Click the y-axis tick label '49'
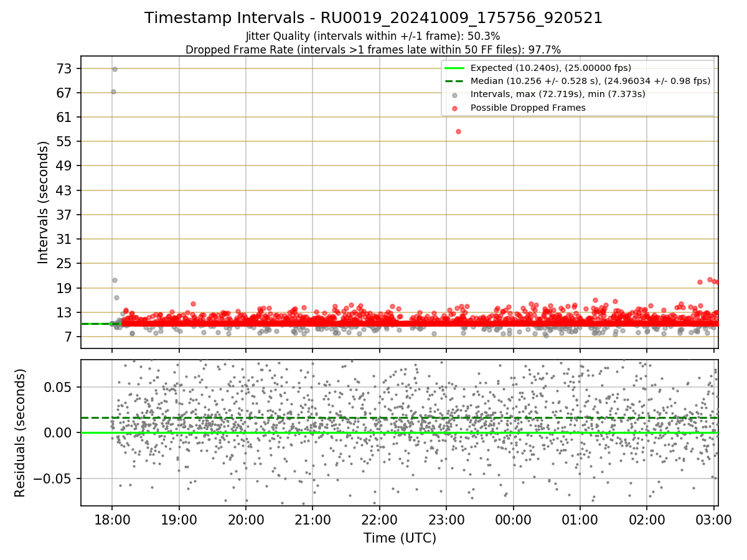This screenshot has height=560, width=747. [65, 166]
